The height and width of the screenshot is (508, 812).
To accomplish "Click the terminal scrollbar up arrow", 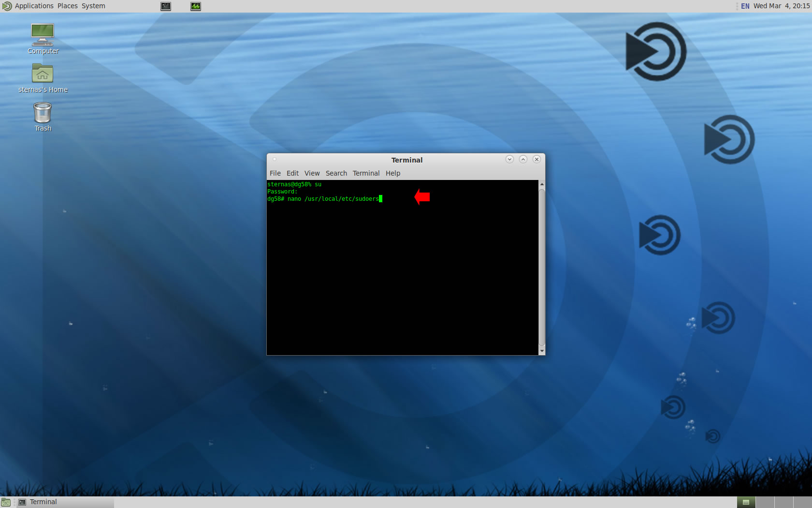I will coord(542,184).
